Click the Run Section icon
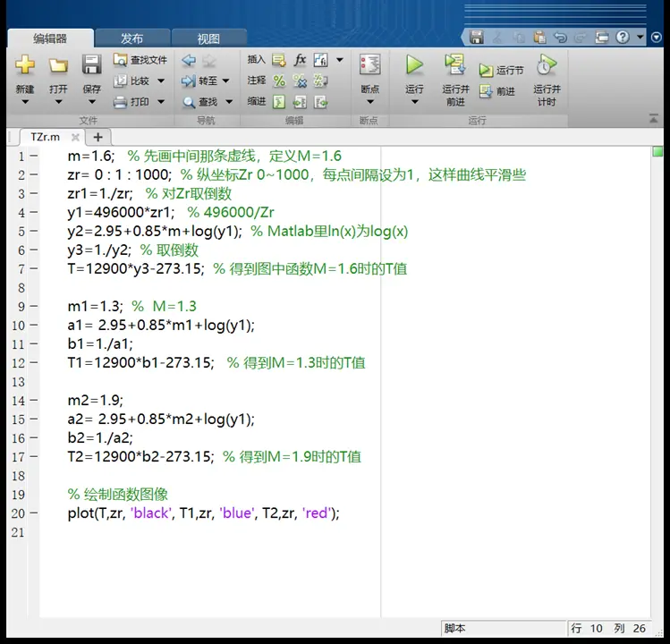Screen dimensions: 670x644 coord(486,70)
